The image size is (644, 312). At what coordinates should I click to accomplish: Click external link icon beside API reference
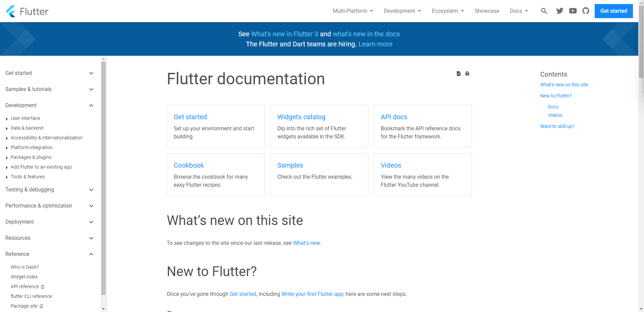tap(43, 287)
